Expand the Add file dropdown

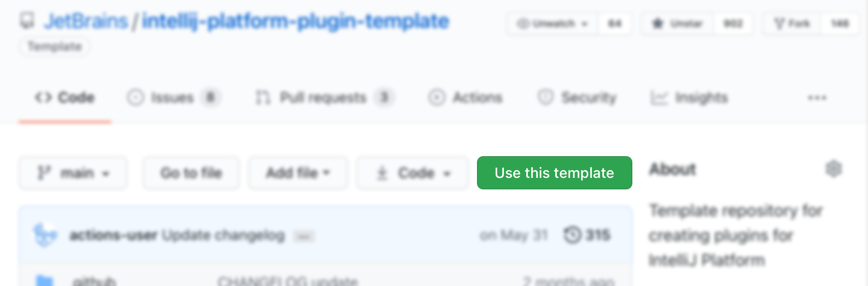click(298, 173)
